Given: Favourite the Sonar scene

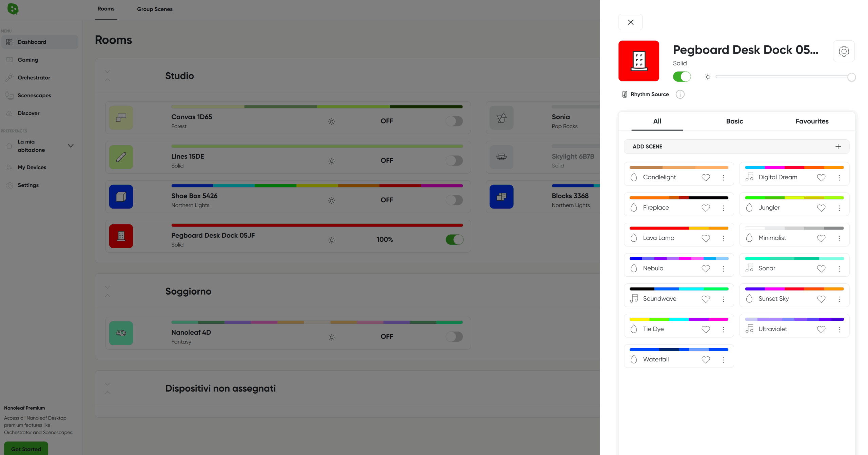Looking at the screenshot, I should click(821, 269).
